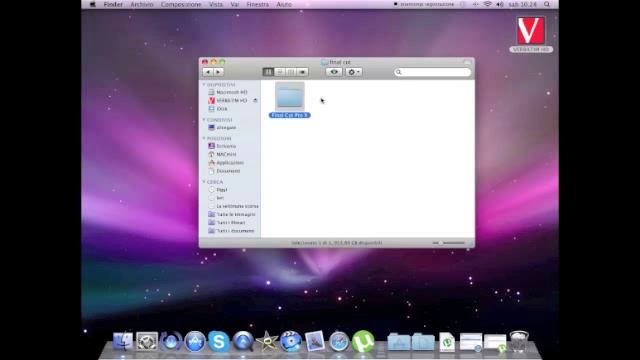Open the gear Action dropdown menu
This screenshot has height=360, width=640.
pos(353,72)
